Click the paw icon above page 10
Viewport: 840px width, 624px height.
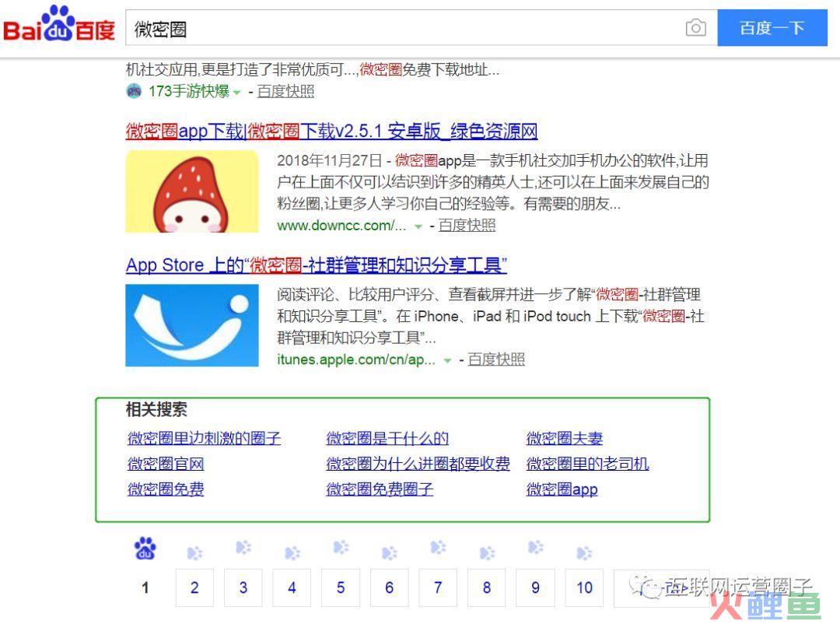[x=584, y=552]
